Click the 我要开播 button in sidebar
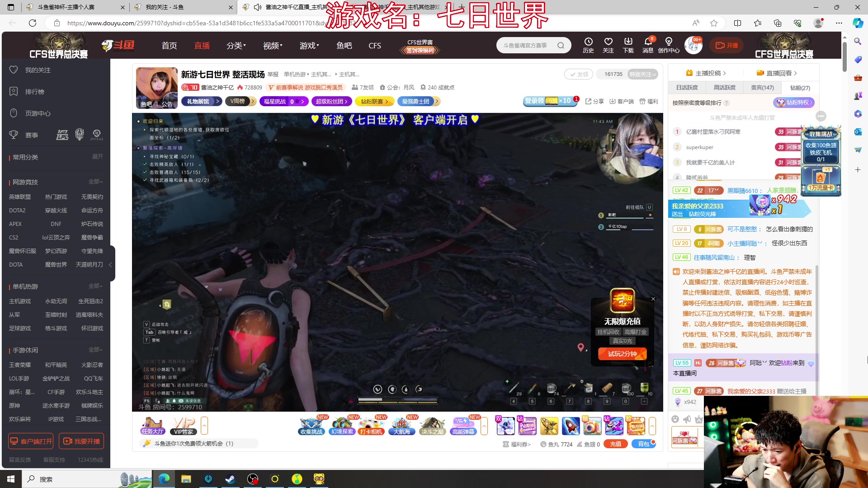This screenshot has height=488, width=868. pyautogui.click(x=81, y=441)
